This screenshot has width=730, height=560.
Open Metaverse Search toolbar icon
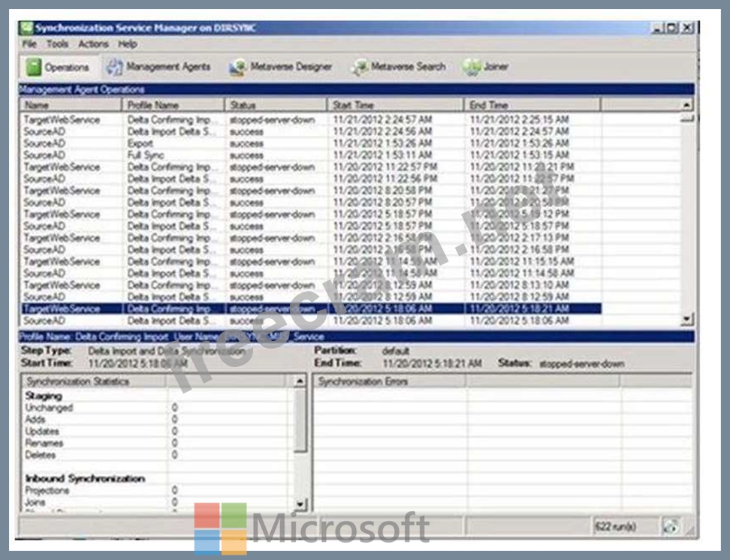tap(359, 68)
